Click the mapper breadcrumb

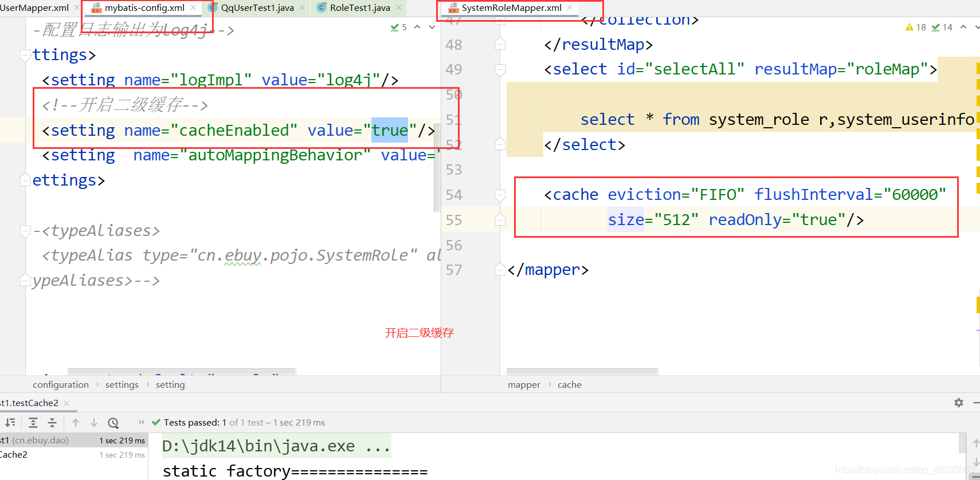524,384
